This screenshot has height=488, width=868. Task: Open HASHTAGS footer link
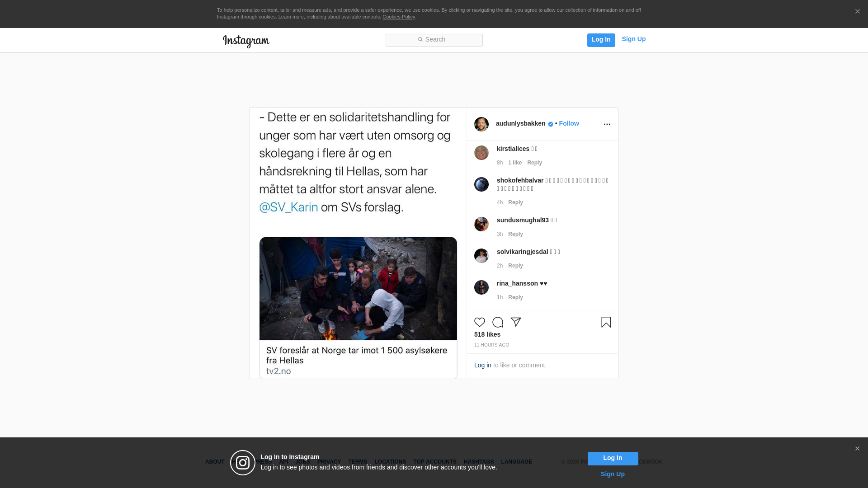[479, 462]
